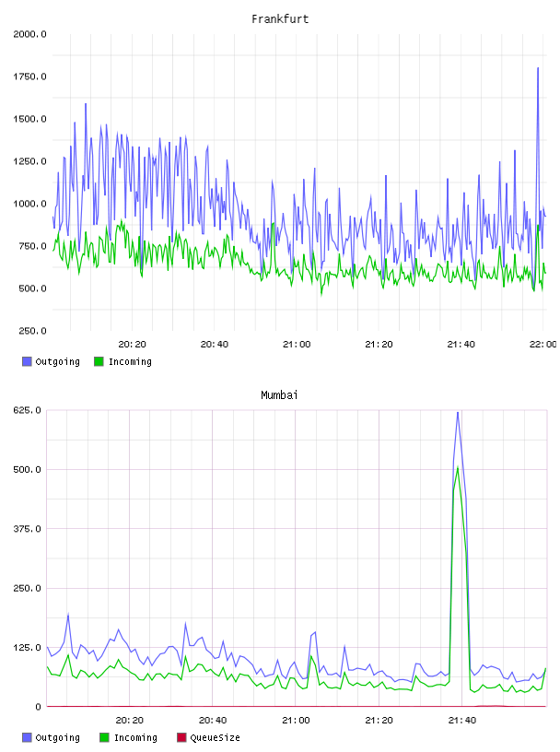Click the 500.0 y-axis label on Mumbai chart
The height and width of the screenshot is (752, 560).
[27, 469]
